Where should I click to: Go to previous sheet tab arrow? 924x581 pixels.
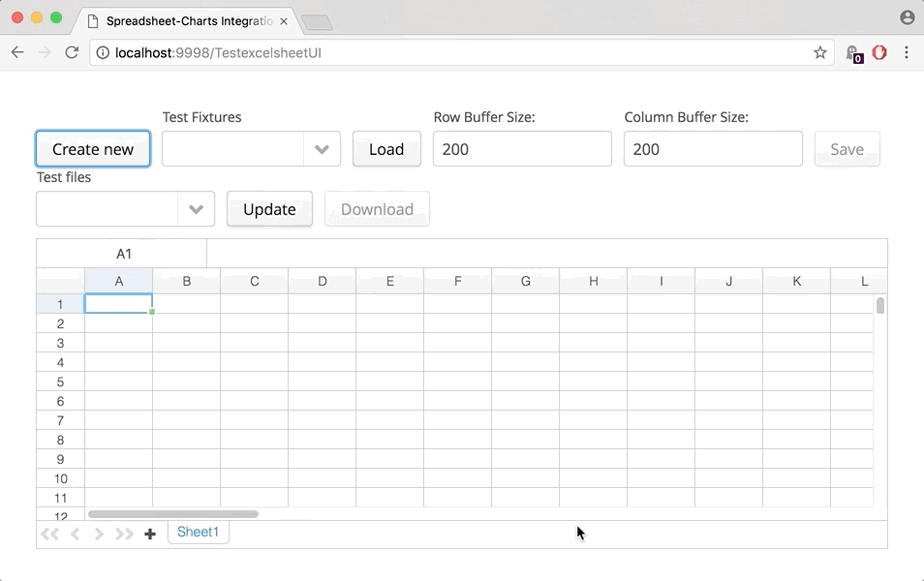click(75, 534)
